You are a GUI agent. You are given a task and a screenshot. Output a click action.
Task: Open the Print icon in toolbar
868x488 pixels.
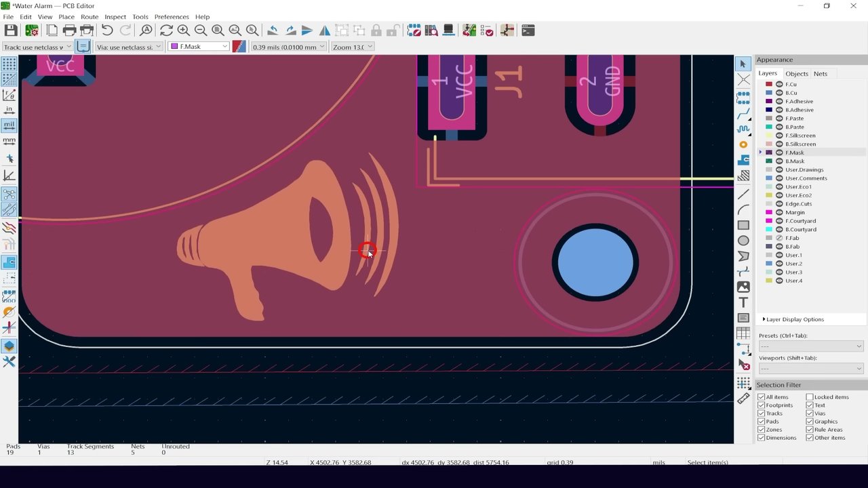pyautogui.click(x=69, y=30)
